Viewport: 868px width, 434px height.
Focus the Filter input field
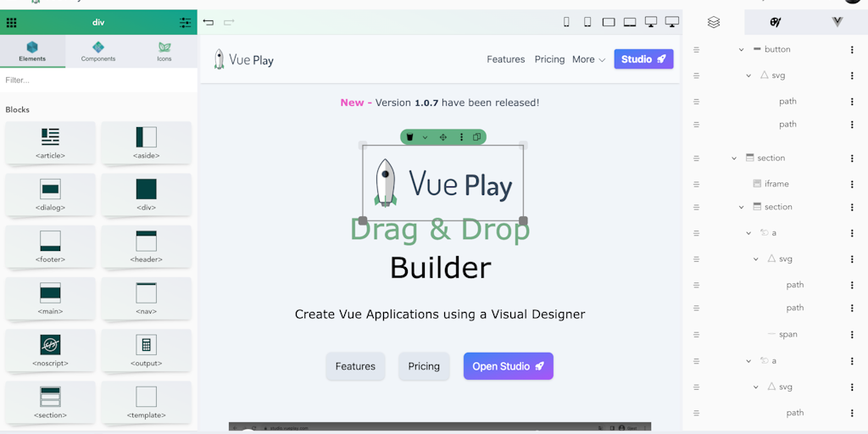[98, 81]
